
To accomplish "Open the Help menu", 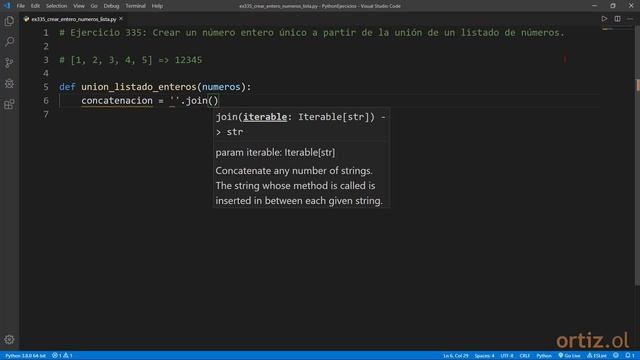I will pos(157,6).
